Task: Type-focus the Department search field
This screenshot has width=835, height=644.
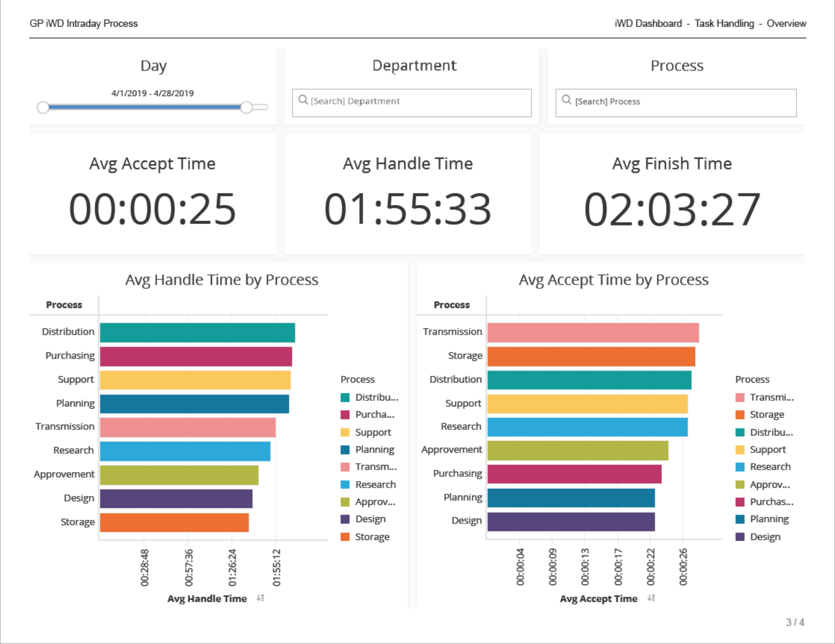Action: coord(418,102)
